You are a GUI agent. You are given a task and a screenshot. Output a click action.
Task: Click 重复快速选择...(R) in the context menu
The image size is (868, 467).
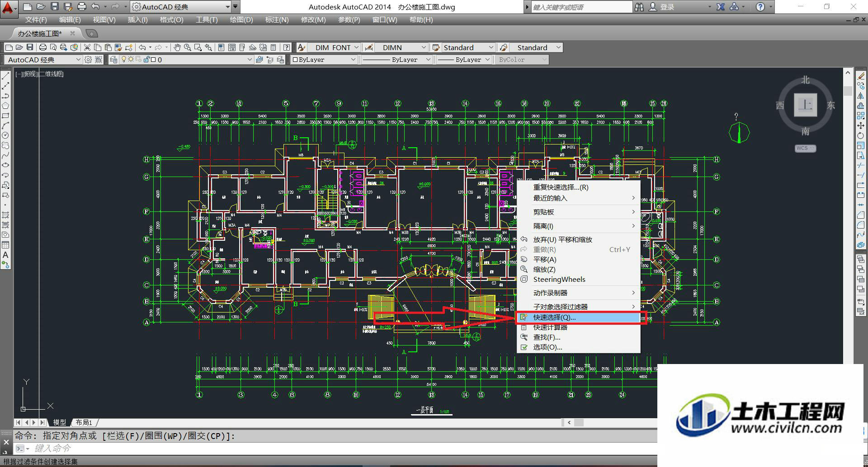click(x=579, y=187)
